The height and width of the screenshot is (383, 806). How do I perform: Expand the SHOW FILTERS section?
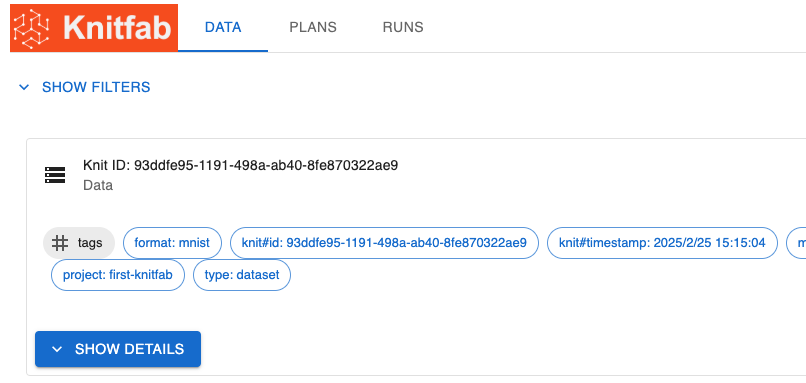(x=84, y=87)
